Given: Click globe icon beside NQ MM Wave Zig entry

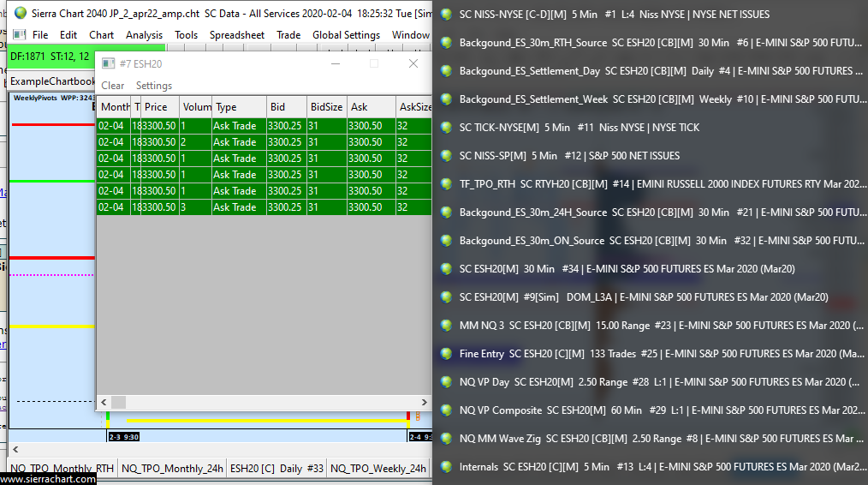Looking at the screenshot, I should pyautogui.click(x=446, y=439).
